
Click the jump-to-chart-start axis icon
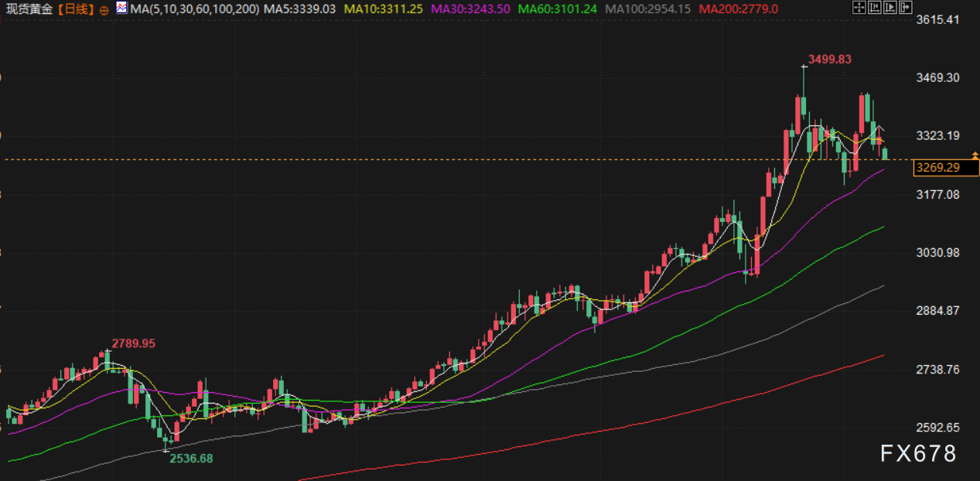click(874, 9)
